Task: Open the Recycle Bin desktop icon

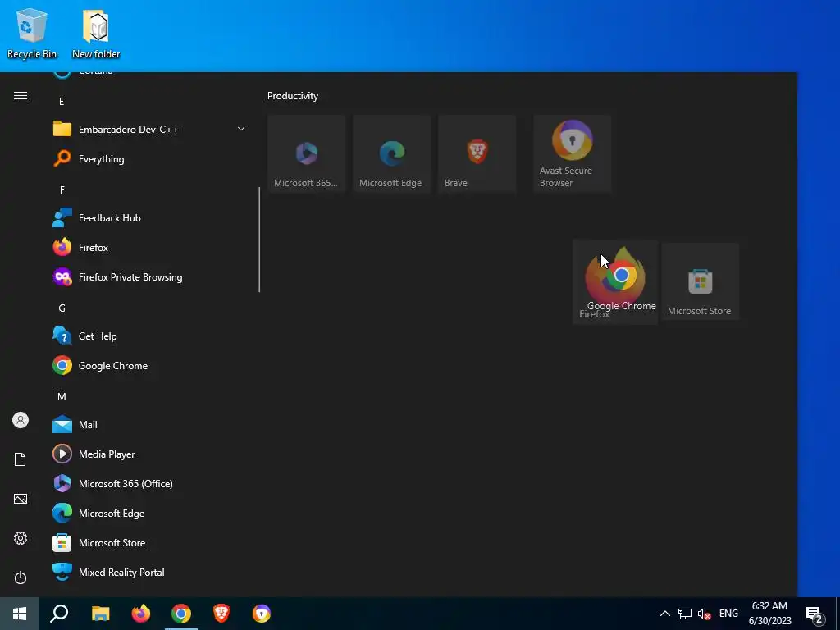Action: click(32, 33)
